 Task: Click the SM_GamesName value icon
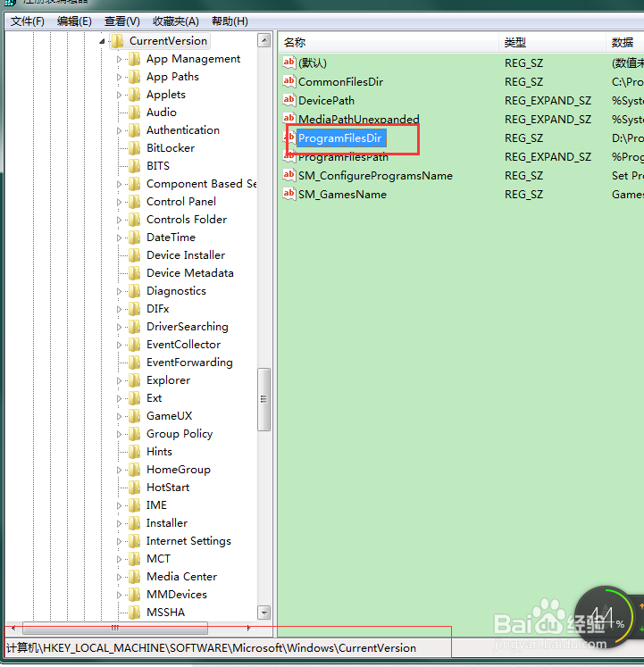tap(289, 194)
